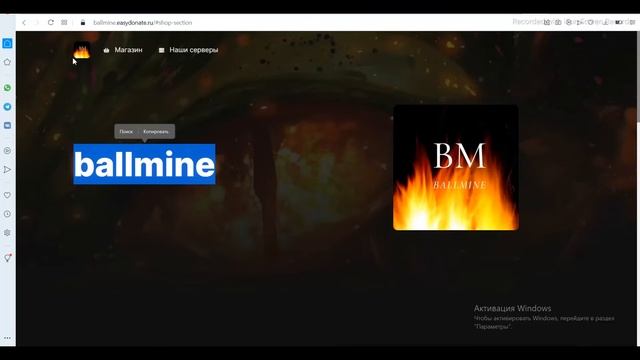
Task: Open WhatsApp in the sidebar
Action: (x=7, y=88)
